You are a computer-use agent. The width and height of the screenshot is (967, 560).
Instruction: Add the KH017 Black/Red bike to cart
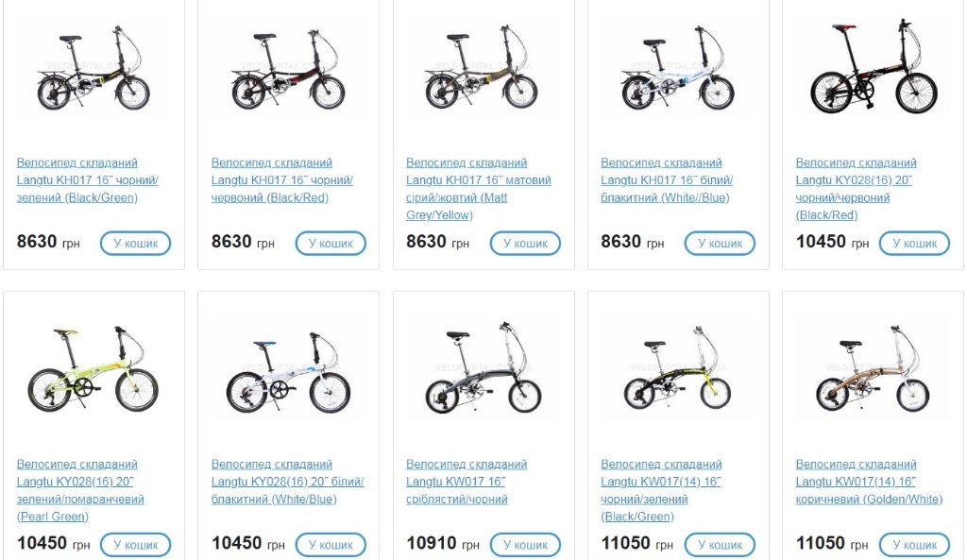[331, 244]
